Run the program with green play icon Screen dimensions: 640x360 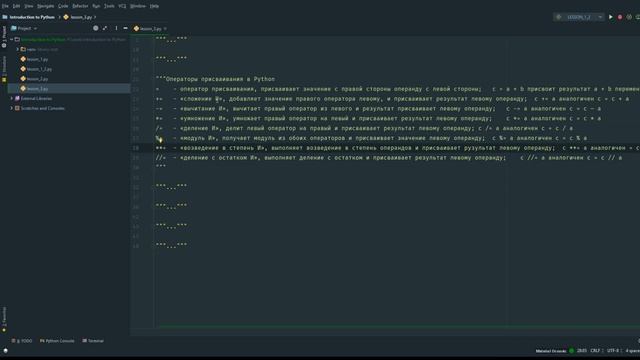[x=611, y=17]
